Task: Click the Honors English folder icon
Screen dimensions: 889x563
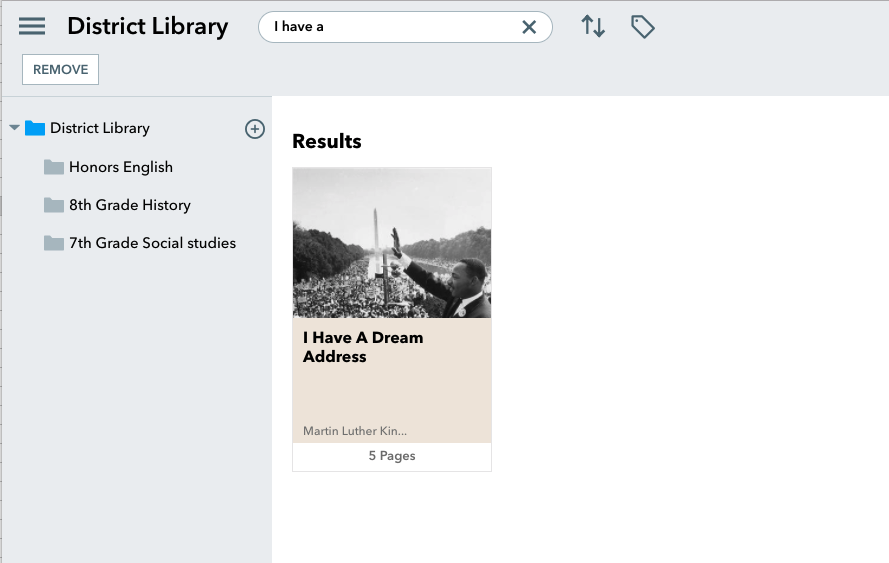Action: point(54,167)
